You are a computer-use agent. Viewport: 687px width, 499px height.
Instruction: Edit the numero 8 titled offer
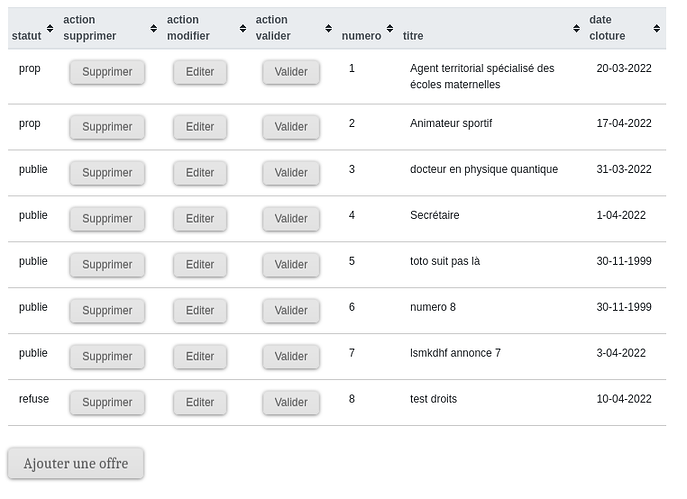(200, 311)
